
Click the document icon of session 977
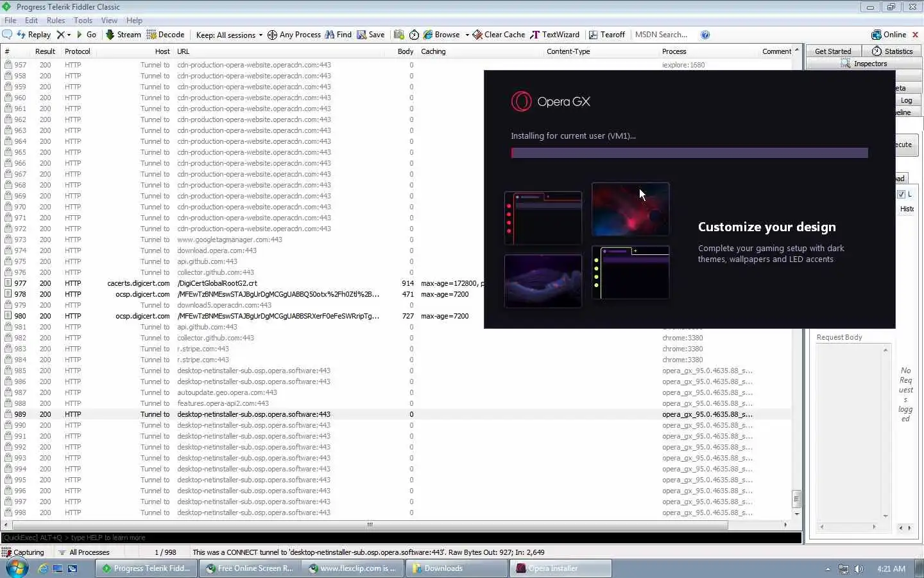click(x=8, y=283)
